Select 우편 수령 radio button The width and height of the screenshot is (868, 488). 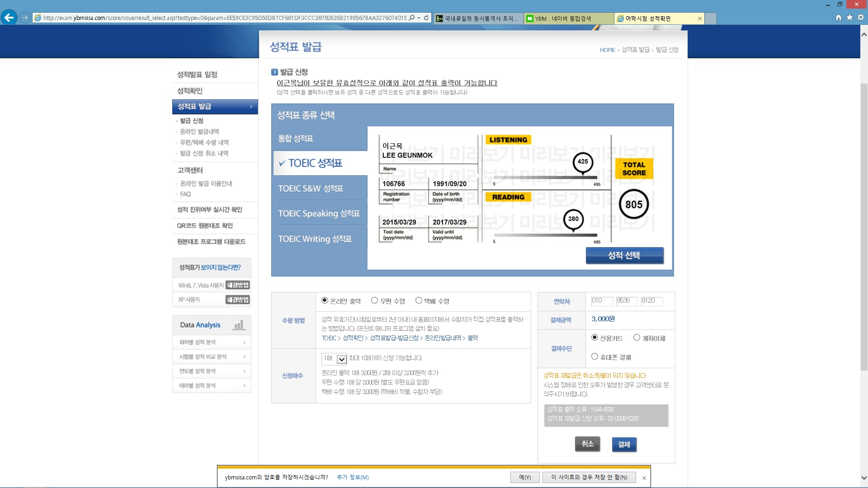(x=374, y=300)
